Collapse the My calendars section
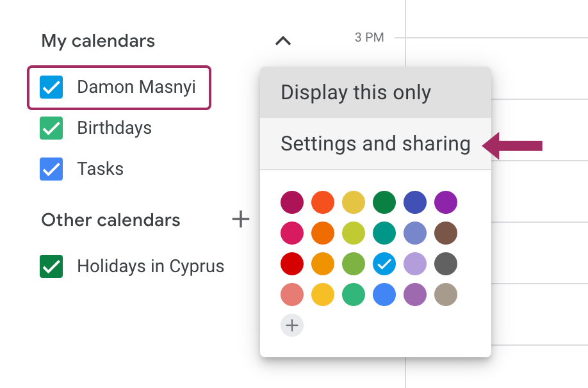The height and width of the screenshot is (388, 588). 282,41
